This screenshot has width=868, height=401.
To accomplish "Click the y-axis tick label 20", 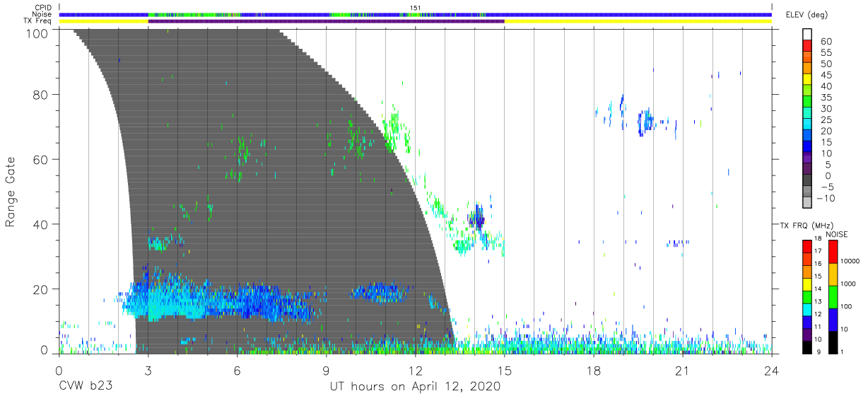I will pos(40,289).
